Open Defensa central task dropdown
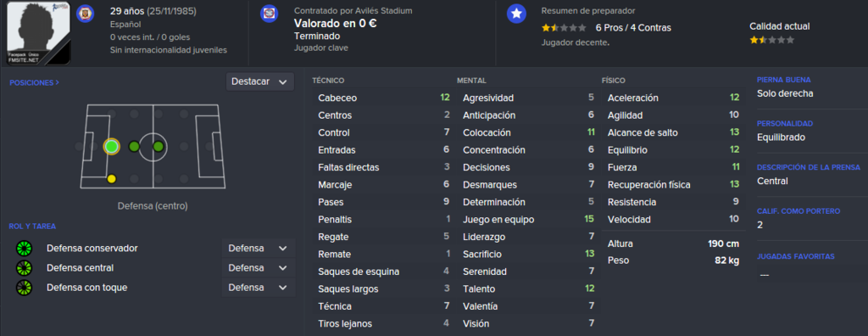This screenshot has width=868, height=336. [x=258, y=268]
